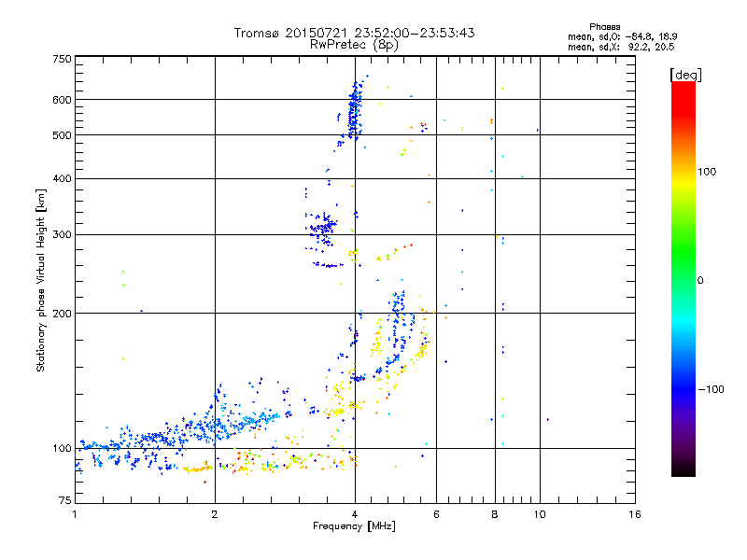
Task: Click the 100 tick label beside the color bar
Action: click(707, 172)
